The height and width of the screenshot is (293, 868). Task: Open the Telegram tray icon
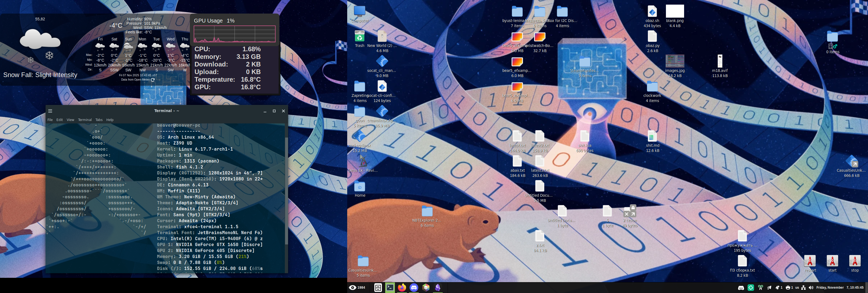click(x=769, y=288)
